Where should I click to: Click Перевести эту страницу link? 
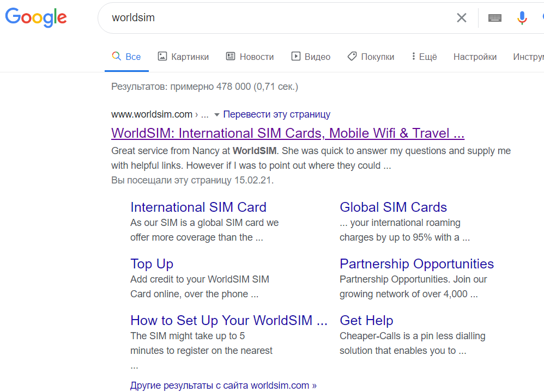point(276,114)
